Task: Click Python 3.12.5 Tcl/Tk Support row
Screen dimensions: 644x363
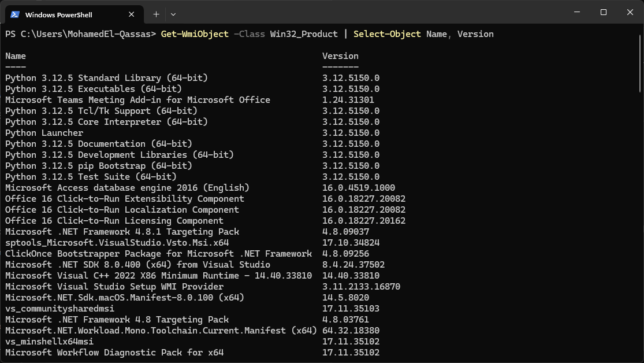Action: point(101,111)
